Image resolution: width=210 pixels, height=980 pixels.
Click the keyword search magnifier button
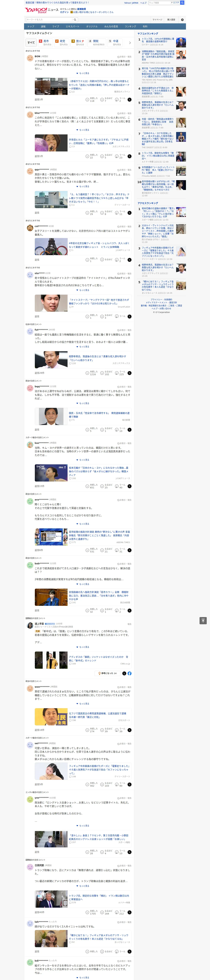[x=75, y=20]
